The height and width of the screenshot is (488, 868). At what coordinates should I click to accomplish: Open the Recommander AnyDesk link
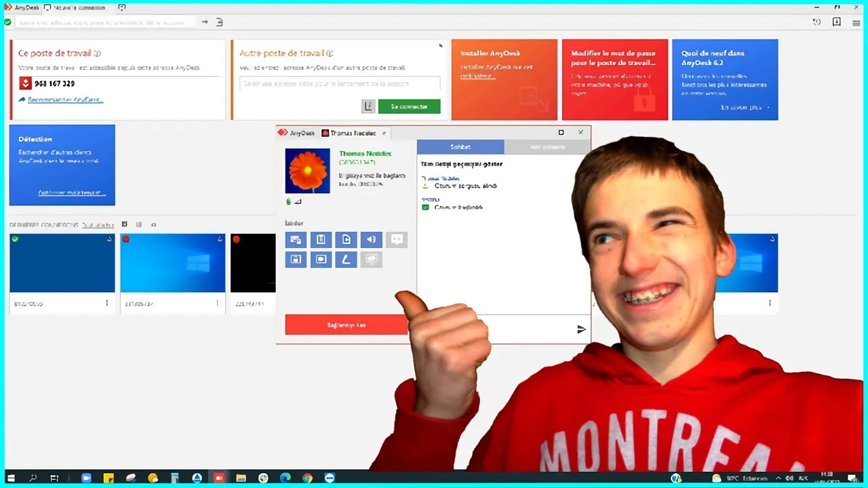coord(65,100)
